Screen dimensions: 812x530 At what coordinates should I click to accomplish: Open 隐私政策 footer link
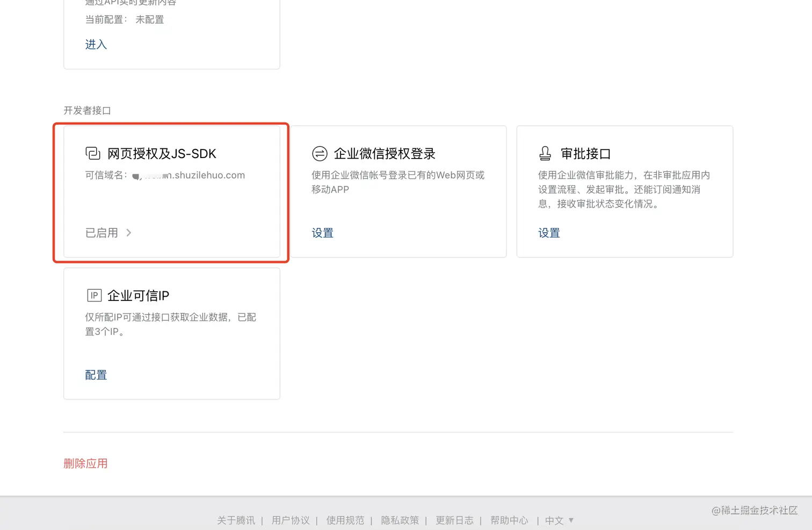400,520
